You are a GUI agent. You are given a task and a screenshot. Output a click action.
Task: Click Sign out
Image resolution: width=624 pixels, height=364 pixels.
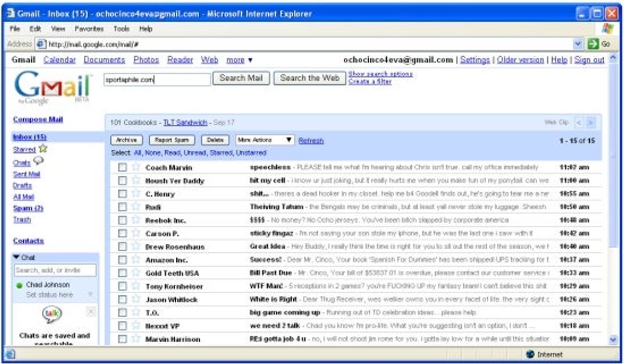point(590,60)
